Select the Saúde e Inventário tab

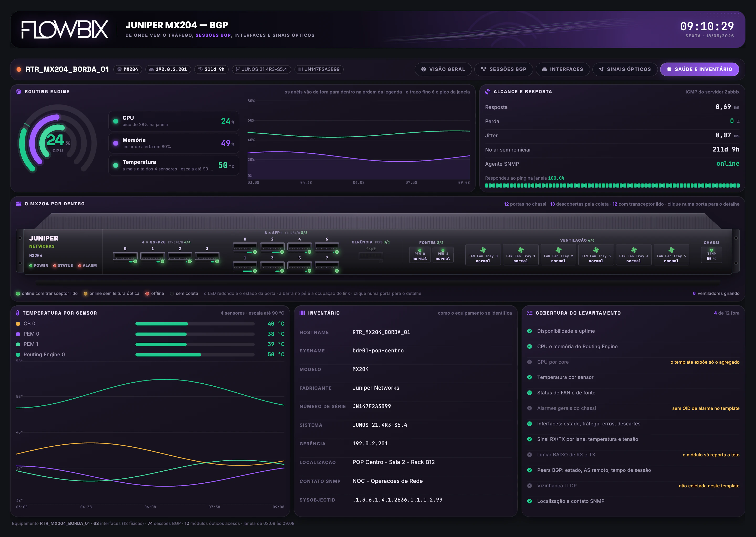click(700, 69)
